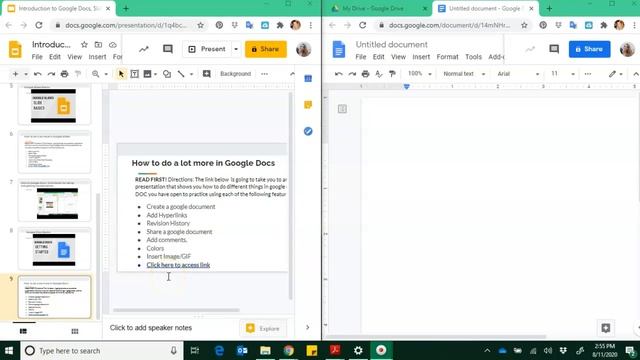640x360 pixels.
Task: Open the Arial font dropdown
Action: (518, 74)
